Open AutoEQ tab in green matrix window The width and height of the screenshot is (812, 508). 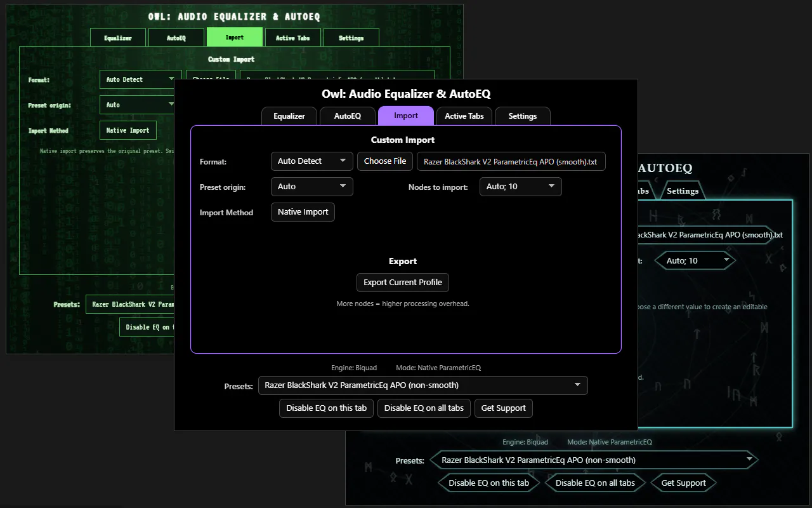176,37
